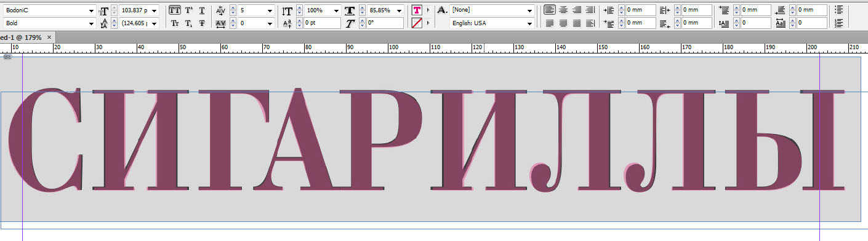
Task: Click Justify All Lines icon
Action: click(x=576, y=23)
